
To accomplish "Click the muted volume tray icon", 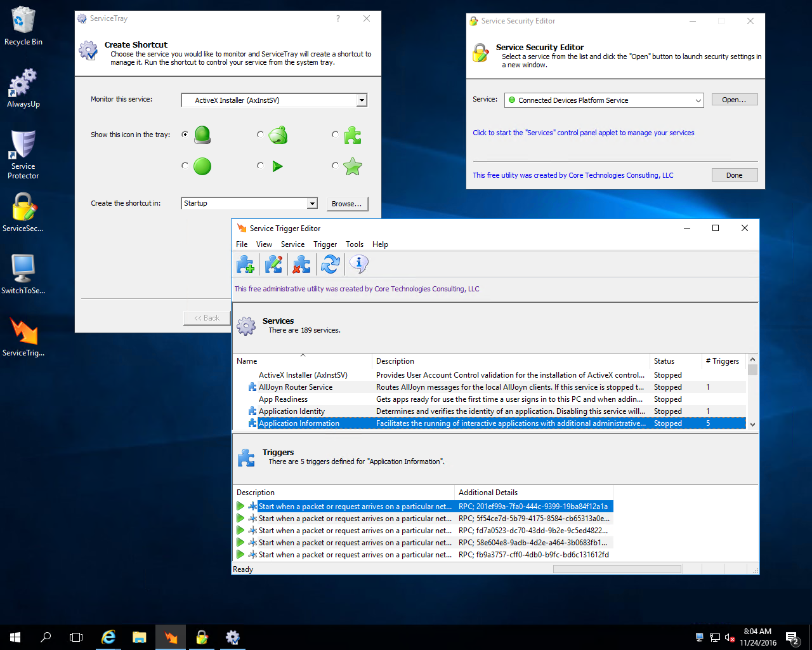I will 730,637.
